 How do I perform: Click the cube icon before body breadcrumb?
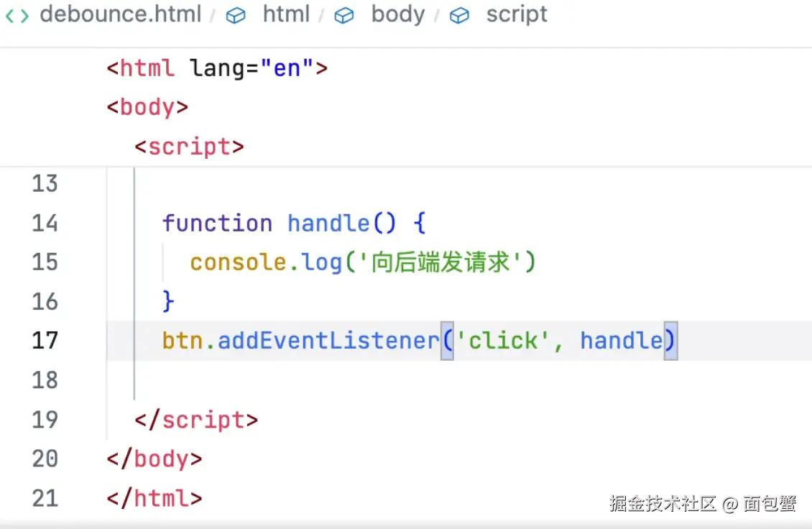pyautogui.click(x=344, y=15)
